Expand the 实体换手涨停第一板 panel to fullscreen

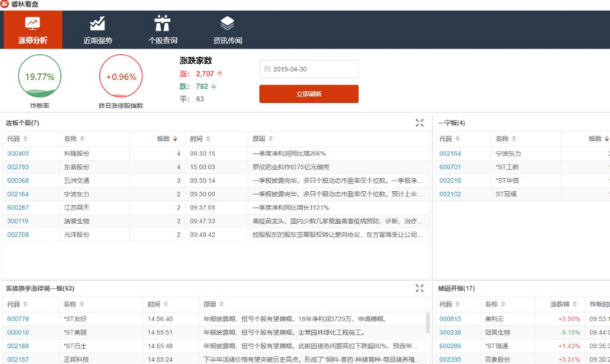click(x=419, y=289)
